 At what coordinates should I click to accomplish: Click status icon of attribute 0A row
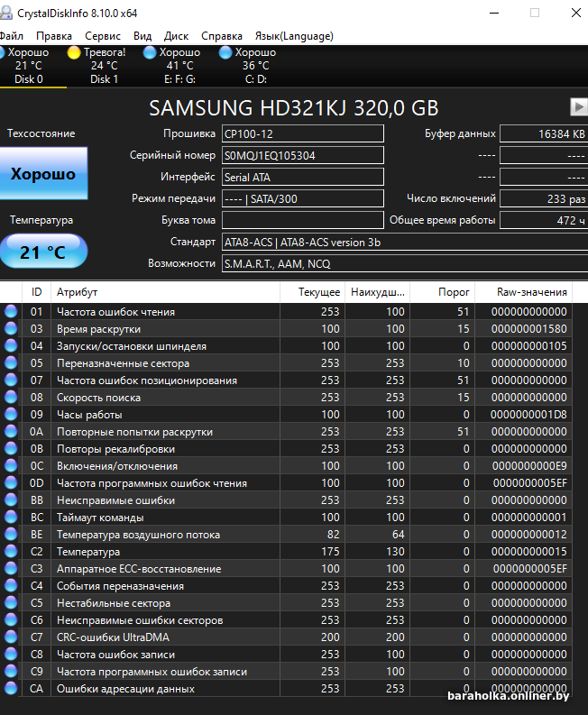click(x=11, y=431)
